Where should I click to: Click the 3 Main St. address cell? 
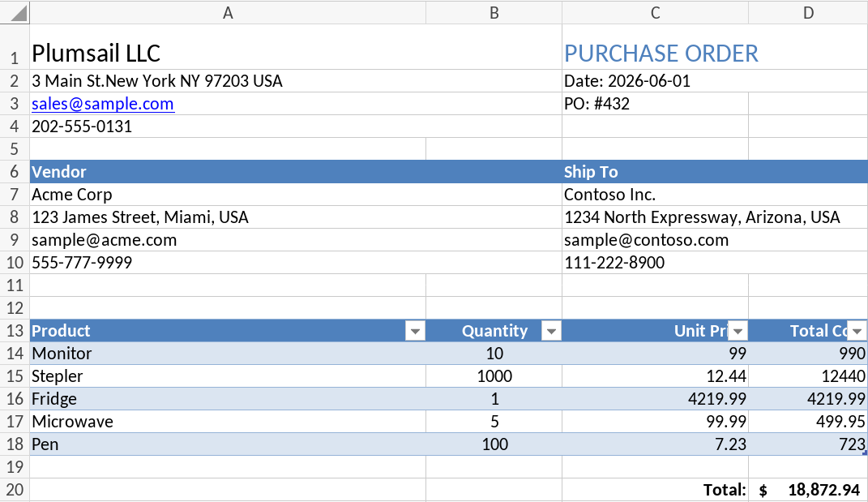point(296,81)
